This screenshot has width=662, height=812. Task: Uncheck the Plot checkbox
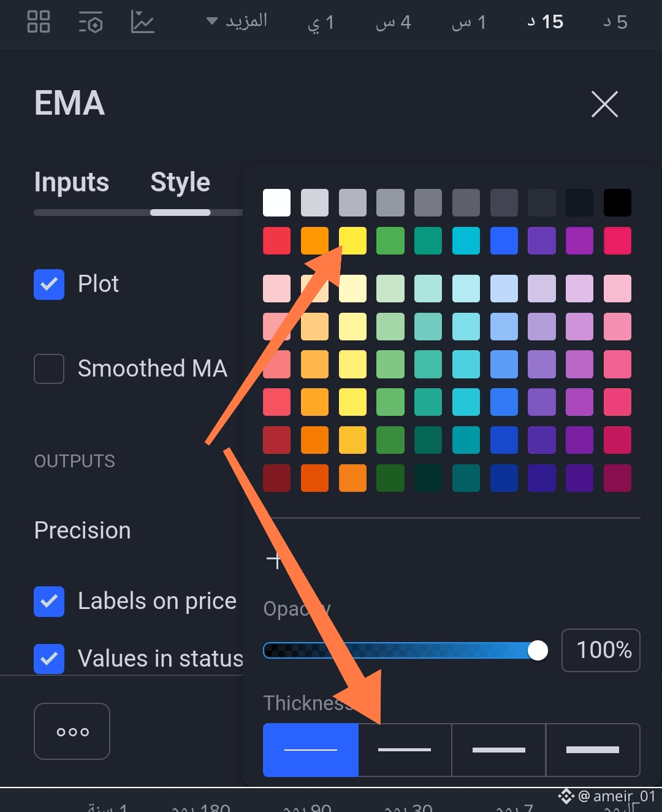coord(49,285)
